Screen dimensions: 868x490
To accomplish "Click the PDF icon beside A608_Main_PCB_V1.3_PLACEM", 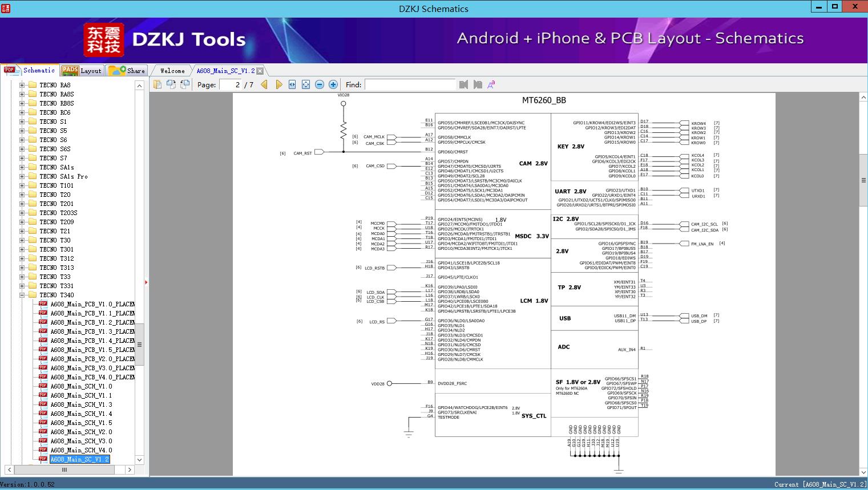I will (x=43, y=331).
